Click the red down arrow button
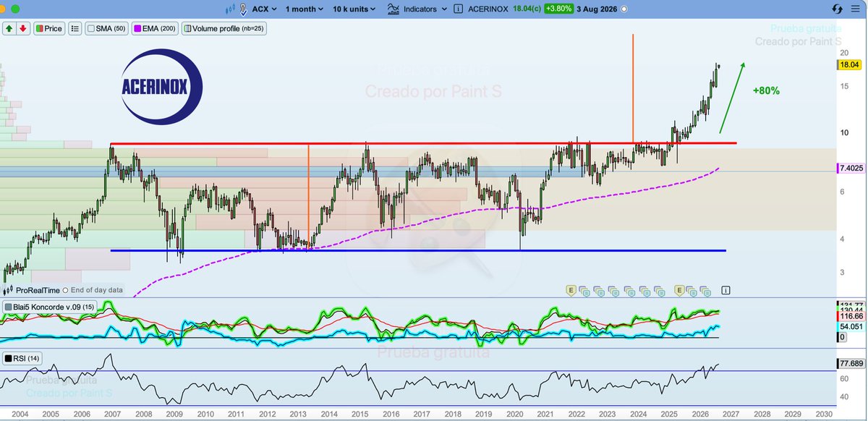Viewport: 868px width, 421px height. pyautogui.click(x=23, y=29)
